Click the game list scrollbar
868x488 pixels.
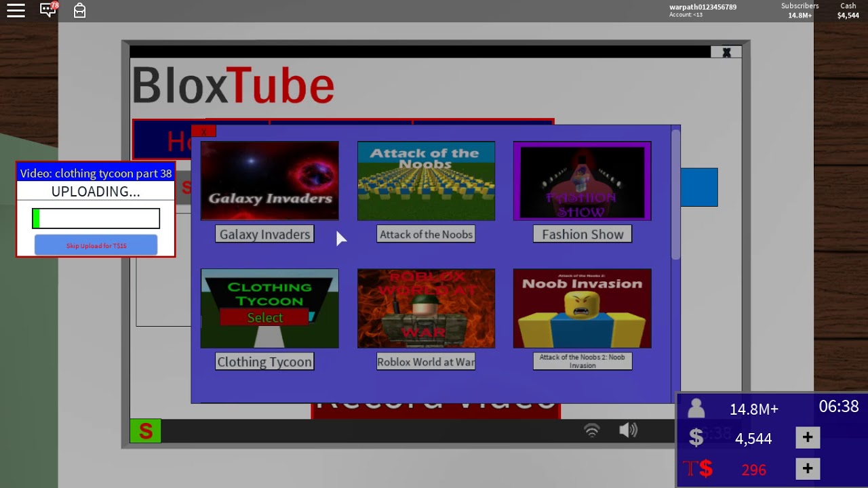[x=675, y=197]
